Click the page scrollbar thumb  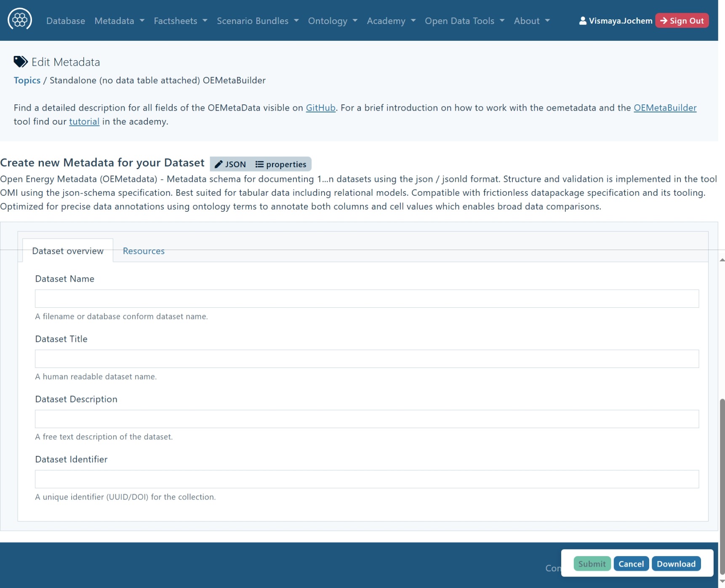point(722,486)
